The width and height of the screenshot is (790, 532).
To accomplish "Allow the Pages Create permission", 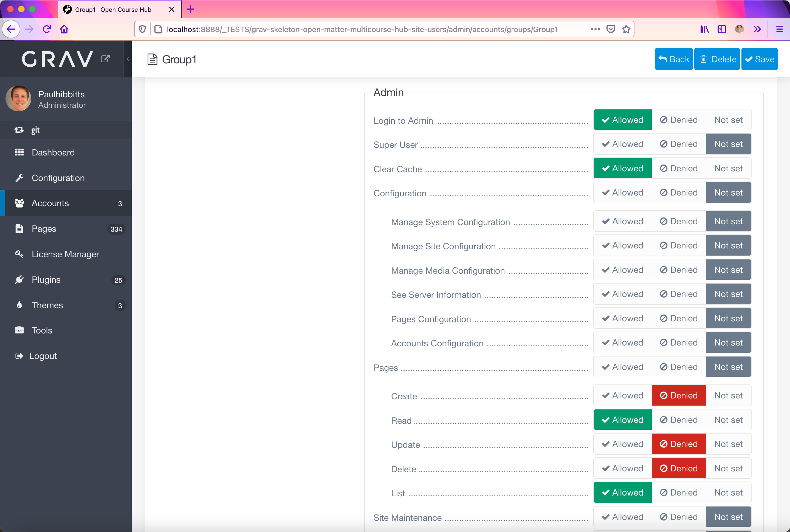I will click(622, 395).
